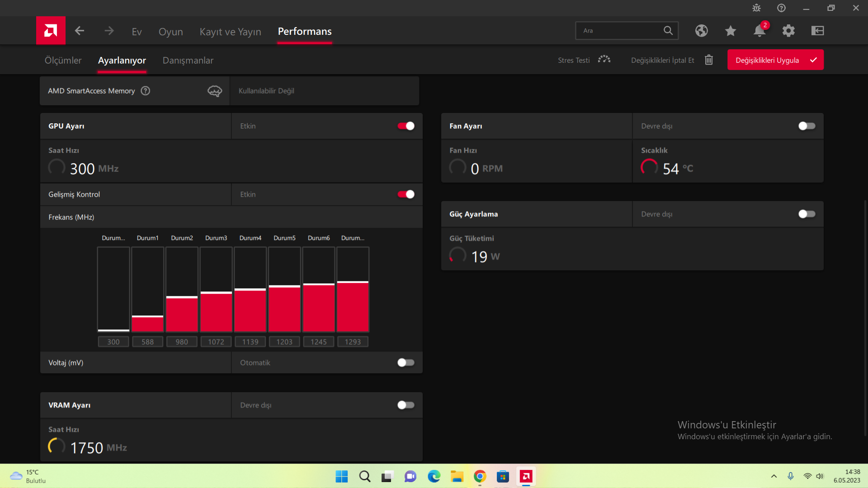868x488 pixels.
Task: Open the Ev tab
Action: point(137,32)
